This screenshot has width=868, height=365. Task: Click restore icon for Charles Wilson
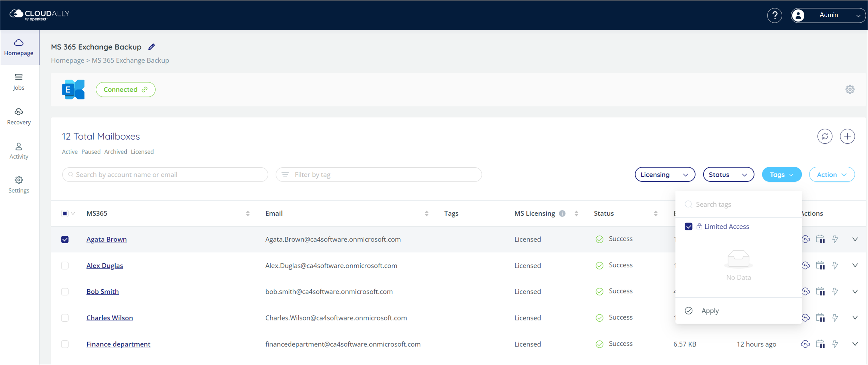pyautogui.click(x=806, y=318)
